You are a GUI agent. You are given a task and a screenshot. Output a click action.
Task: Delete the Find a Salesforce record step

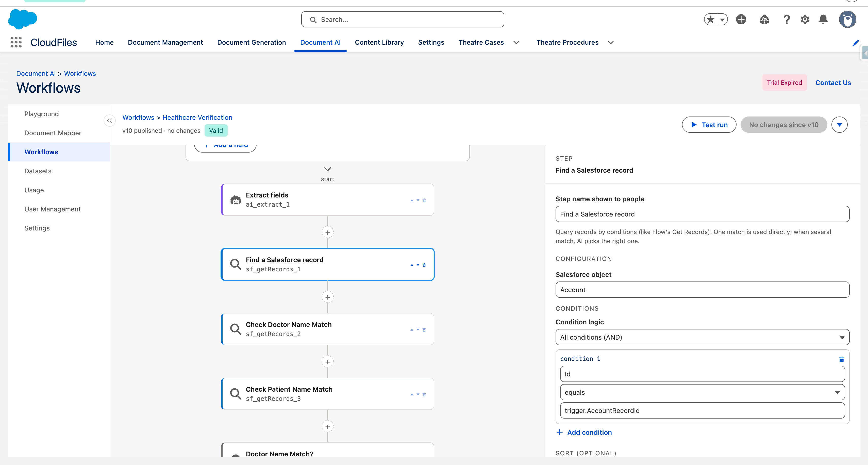pyautogui.click(x=424, y=265)
